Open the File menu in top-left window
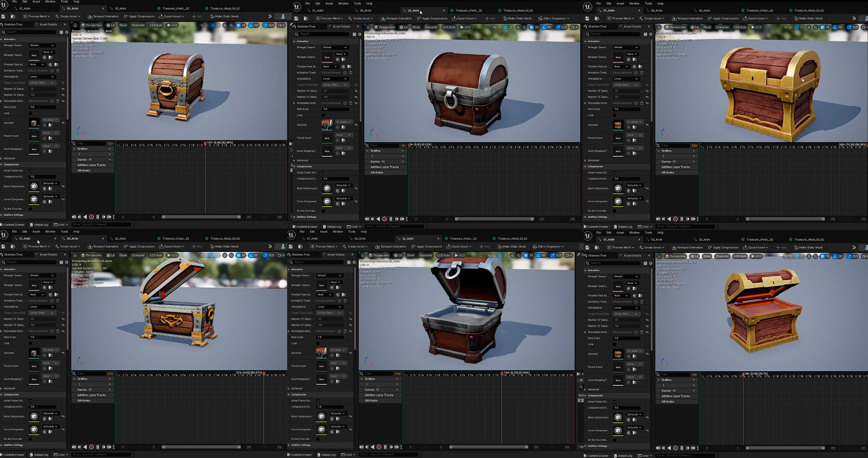The image size is (868, 458). pos(14,2)
